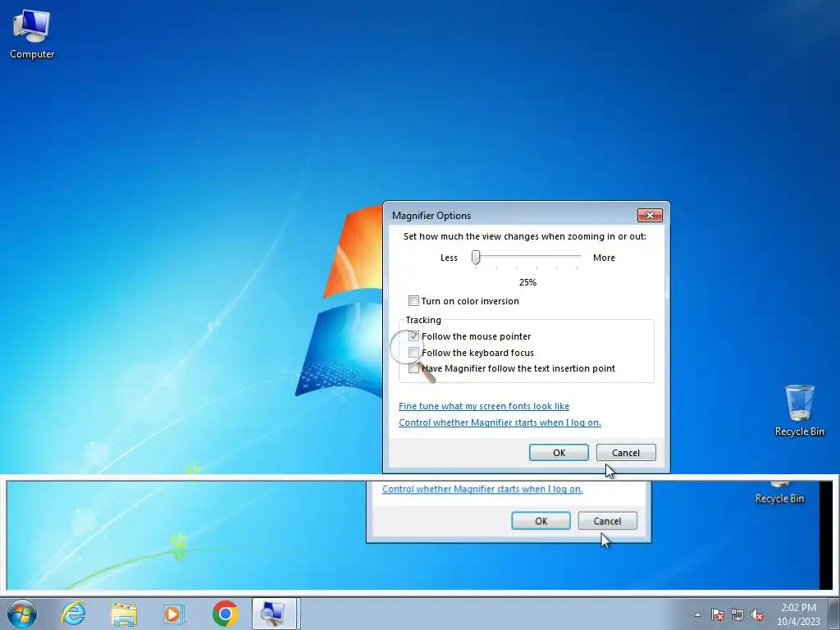Show hidden icons in the system tray
This screenshot has width=840, height=630.
(x=697, y=614)
